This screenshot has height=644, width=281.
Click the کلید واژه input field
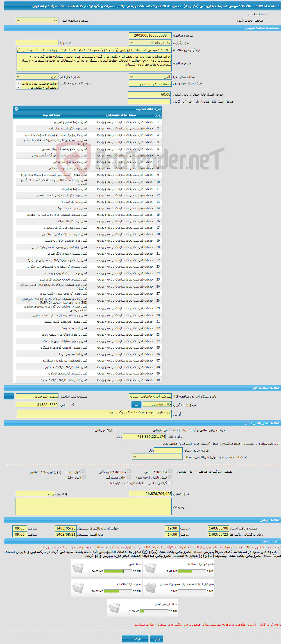[37, 42]
